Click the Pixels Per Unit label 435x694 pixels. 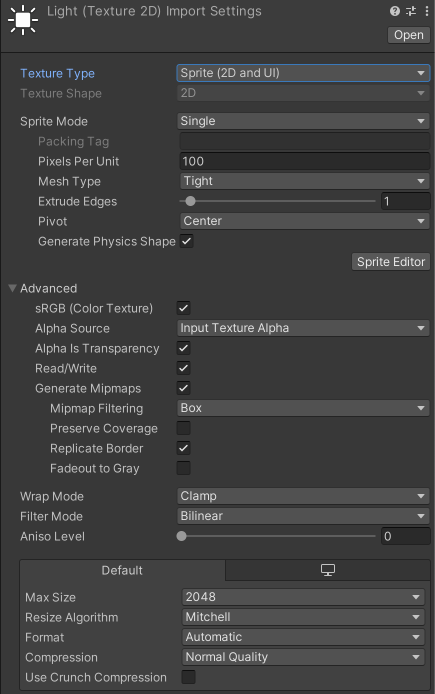(78, 162)
